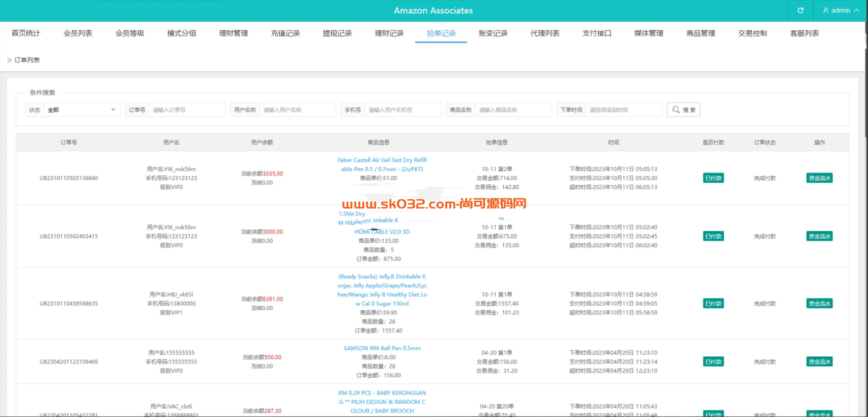
Task: Click the search magnifier button
Action: [684, 110]
